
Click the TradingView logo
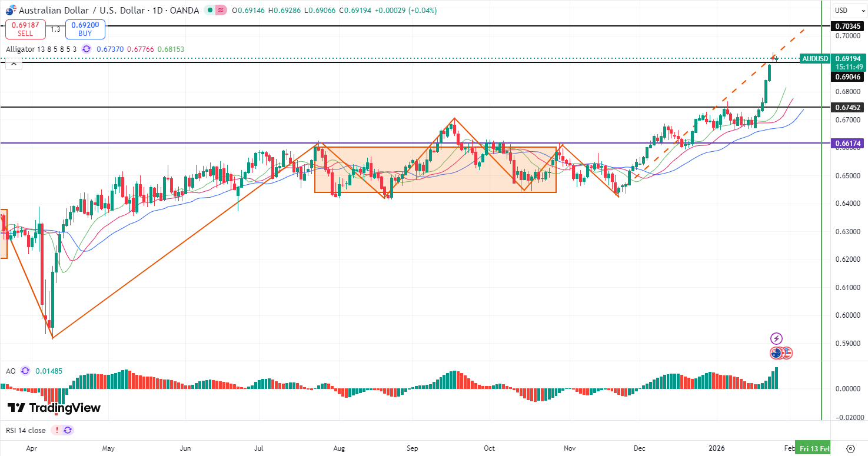tap(54, 408)
